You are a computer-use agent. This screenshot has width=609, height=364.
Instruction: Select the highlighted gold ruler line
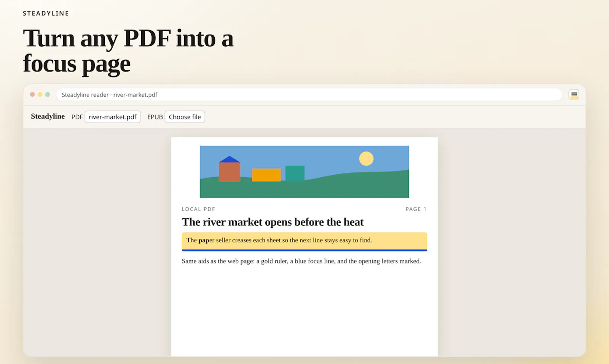pos(304,242)
